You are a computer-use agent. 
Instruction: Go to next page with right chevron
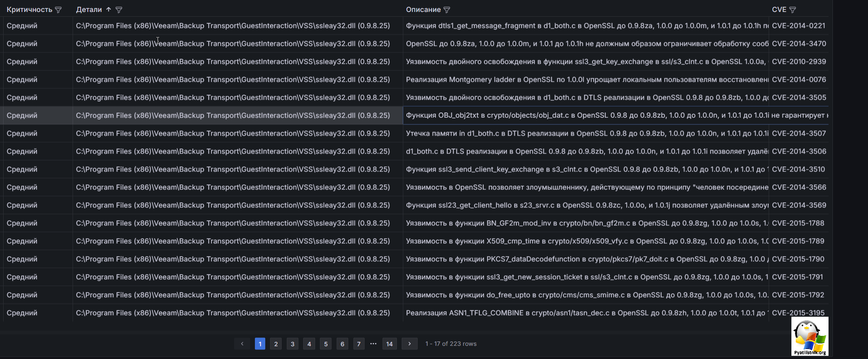tap(409, 344)
